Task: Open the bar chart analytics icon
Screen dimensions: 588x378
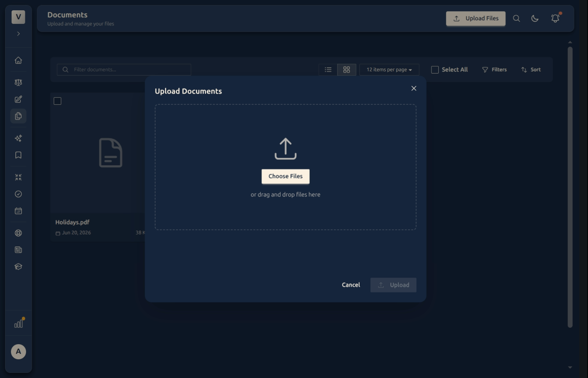Action: [18, 323]
